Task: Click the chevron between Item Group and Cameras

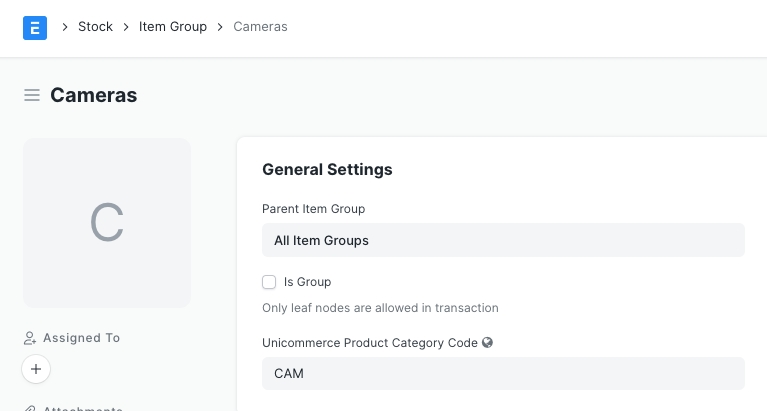Action: pos(220,27)
